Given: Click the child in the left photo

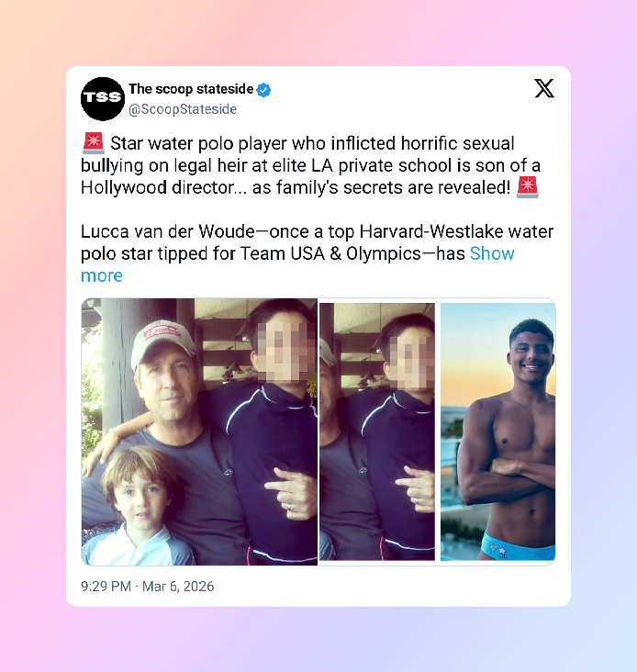Looking at the screenshot, I should pyautogui.click(x=138, y=507).
